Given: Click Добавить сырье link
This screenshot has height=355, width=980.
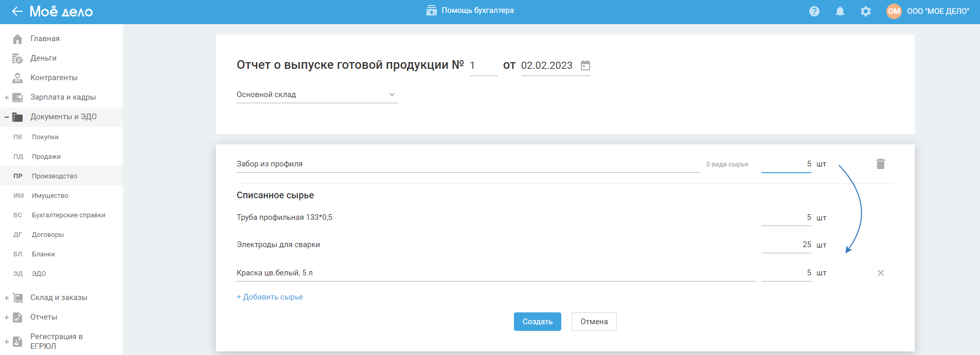Looking at the screenshot, I should pos(270,297).
